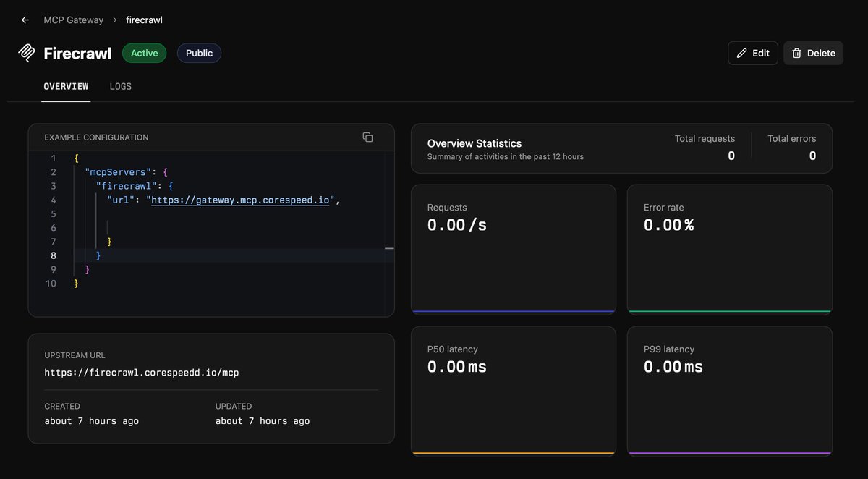
Task: Click the upstream URL text
Action: click(142, 373)
